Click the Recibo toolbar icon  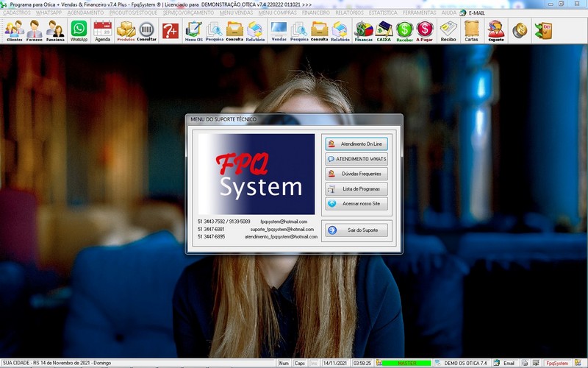[448, 31]
